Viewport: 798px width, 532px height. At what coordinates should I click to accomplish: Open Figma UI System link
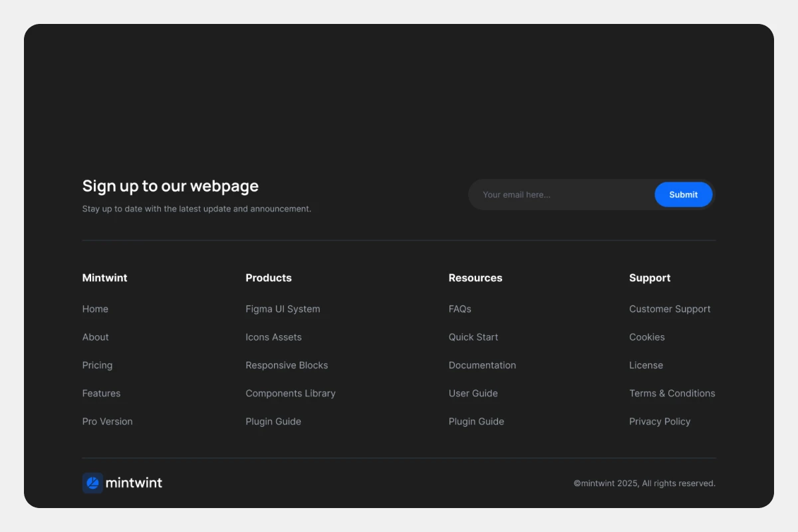(x=283, y=309)
